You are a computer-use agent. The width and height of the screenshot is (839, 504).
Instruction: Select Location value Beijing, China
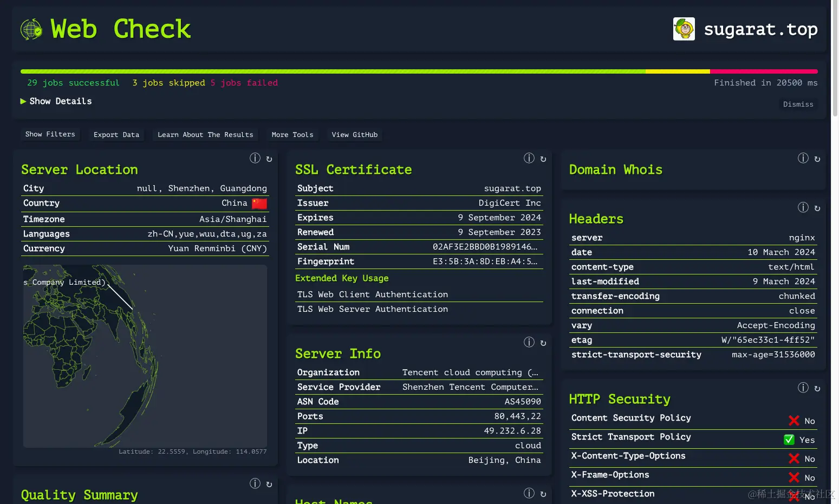(504, 460)
